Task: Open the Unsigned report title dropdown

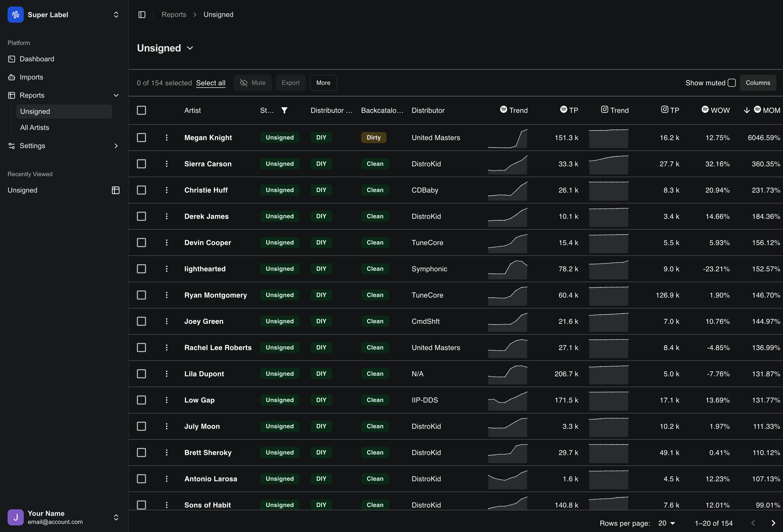Action: click(190, 48)
